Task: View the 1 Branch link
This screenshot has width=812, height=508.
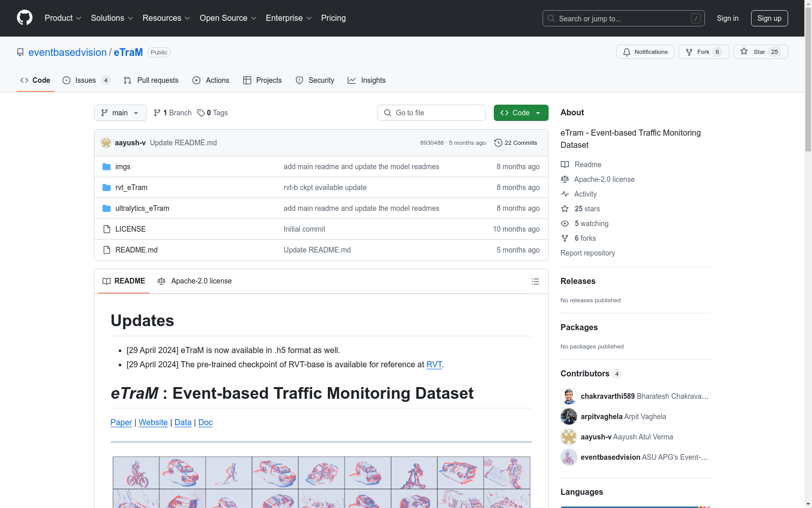Action: click(x=173, y=113)
